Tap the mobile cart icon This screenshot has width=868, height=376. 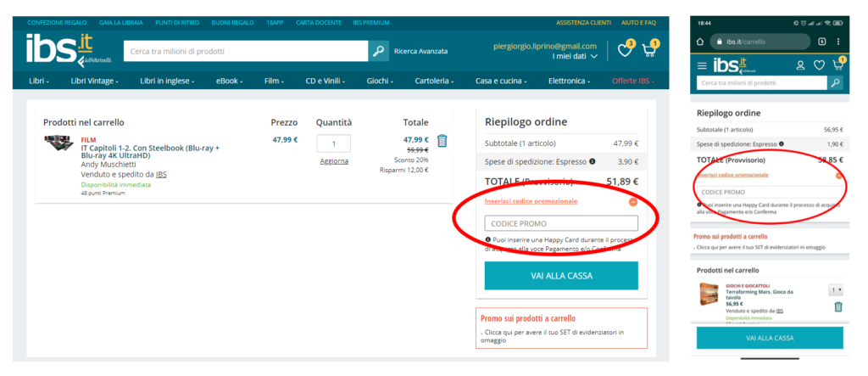click(x=837, y=65)
